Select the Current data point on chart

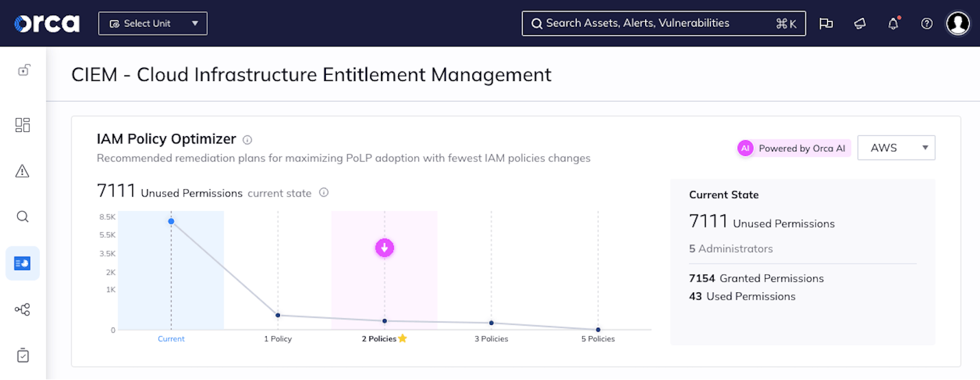tap(171, 221)
